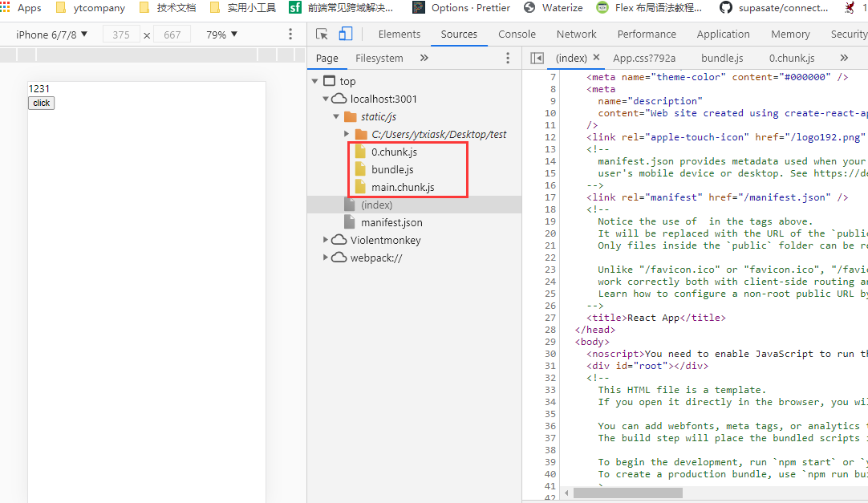This screenshot has height=503, width=868.
Task: Click the viewport width field showing 375
Action: [121, 35]
